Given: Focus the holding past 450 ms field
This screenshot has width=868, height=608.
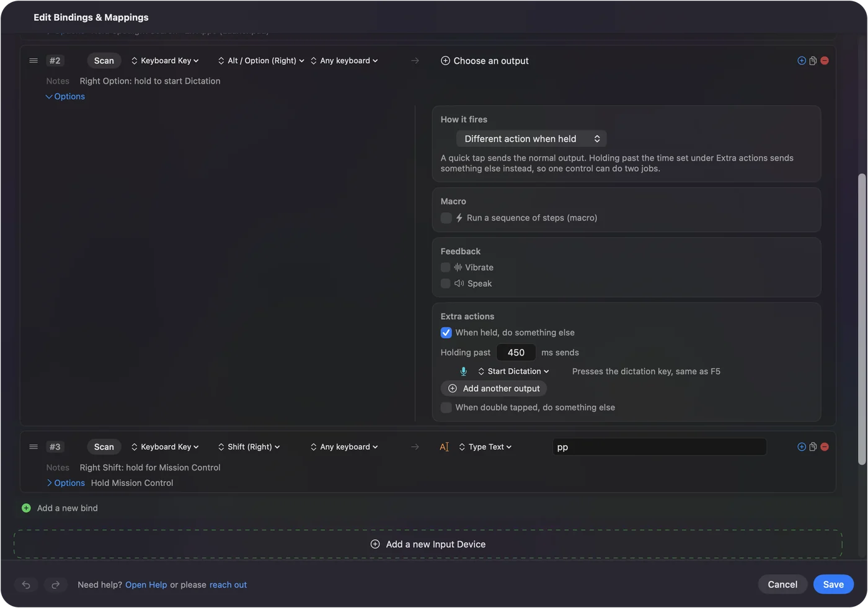Looking at the screenshot, I should click(x=516, y=353).
